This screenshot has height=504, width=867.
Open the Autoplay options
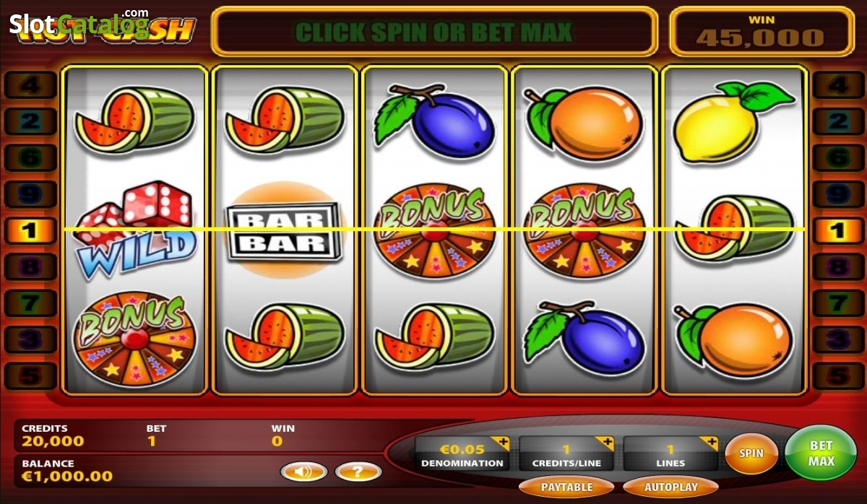[670, 487]
